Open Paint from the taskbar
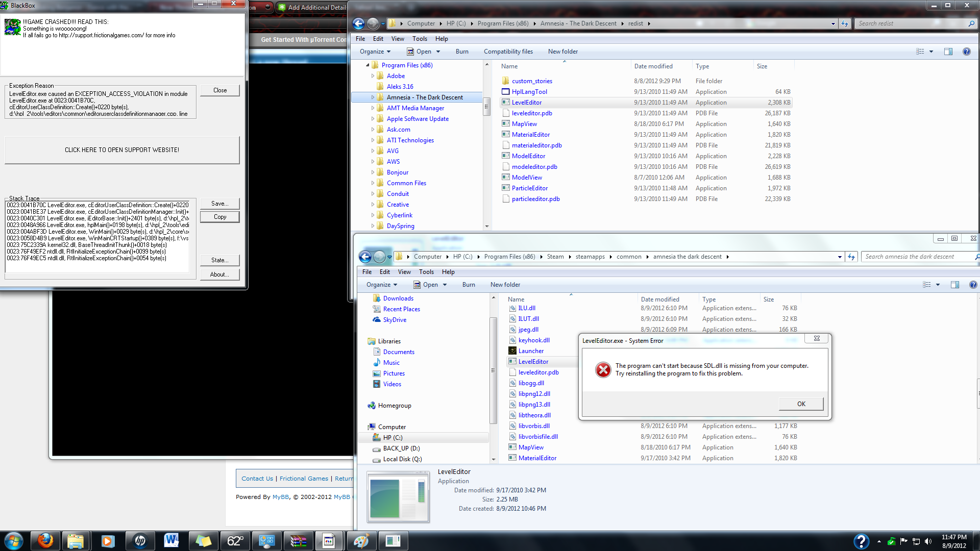Image resolution: width=980 pixels, height=551 pixels. tap(361, 541)
